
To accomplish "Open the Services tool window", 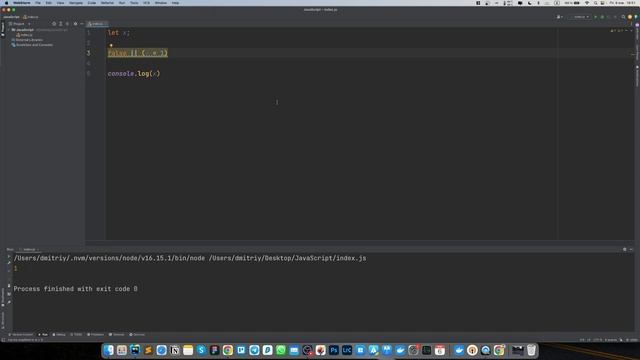I will point(137,335).
